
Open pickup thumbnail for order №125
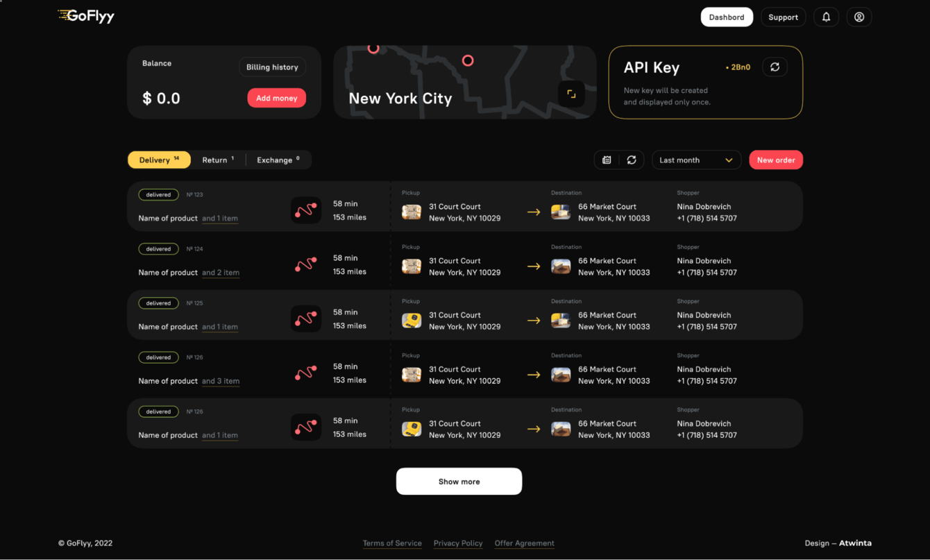[x=412, y=320]
